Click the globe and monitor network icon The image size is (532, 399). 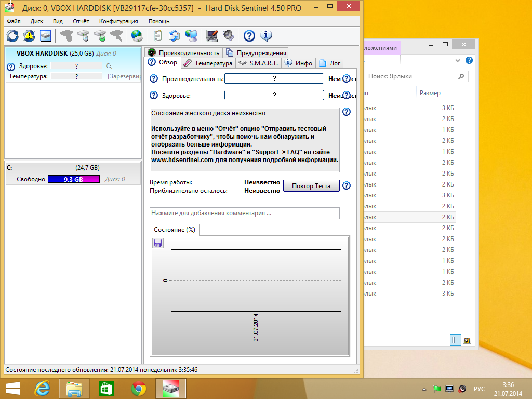pos(191,36)
